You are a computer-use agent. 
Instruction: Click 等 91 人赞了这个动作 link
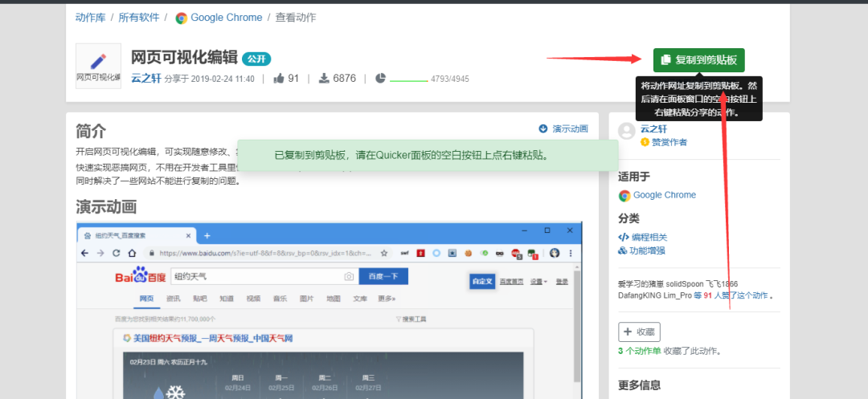click(731, 295)
